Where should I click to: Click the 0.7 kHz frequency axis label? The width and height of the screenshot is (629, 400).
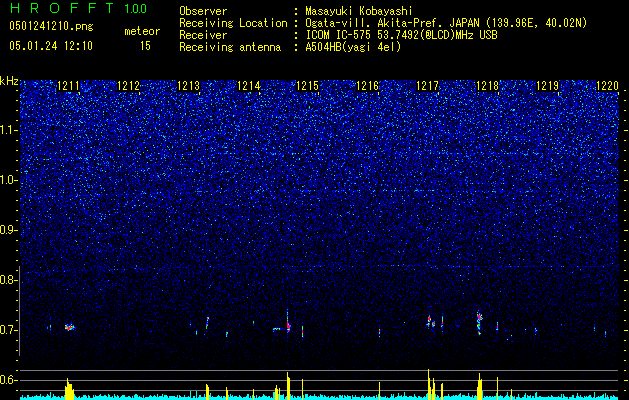7,330
